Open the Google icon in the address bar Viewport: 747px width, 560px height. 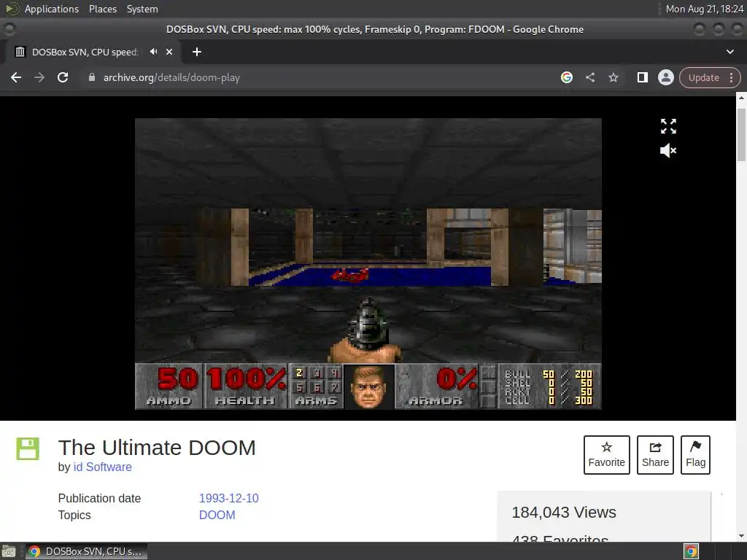(x=566, y=77)
